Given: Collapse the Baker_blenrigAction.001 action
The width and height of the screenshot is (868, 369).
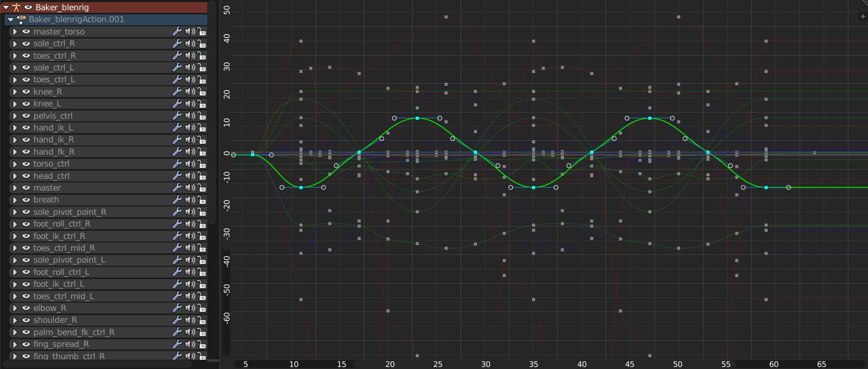Looking at the screenshot, I should click(10, 20).
